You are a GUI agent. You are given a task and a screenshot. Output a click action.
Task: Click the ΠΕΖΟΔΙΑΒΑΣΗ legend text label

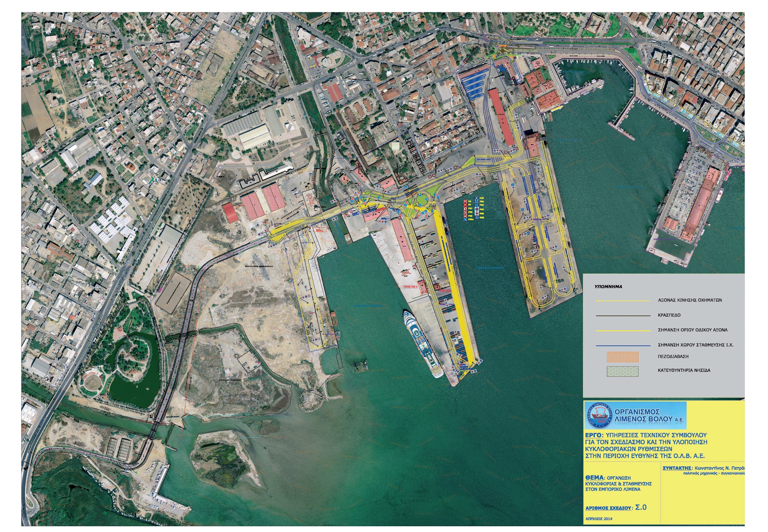[673, 356]
